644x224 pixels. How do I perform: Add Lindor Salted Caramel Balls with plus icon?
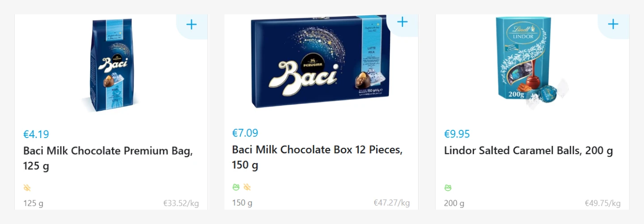613,24
